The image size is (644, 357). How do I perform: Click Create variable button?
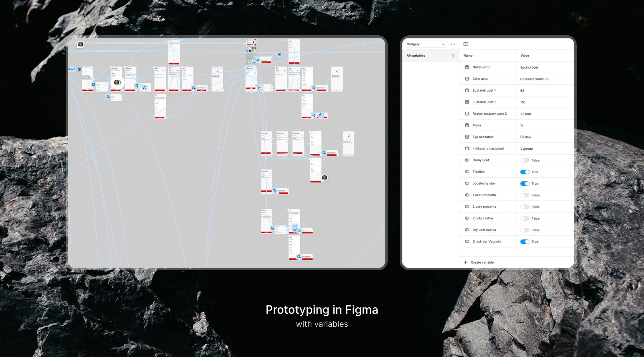click(482, 262)
